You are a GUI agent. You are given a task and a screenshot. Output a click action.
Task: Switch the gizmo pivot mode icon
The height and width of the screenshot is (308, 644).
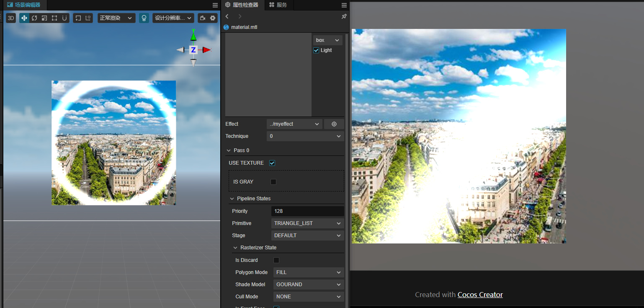78,18
